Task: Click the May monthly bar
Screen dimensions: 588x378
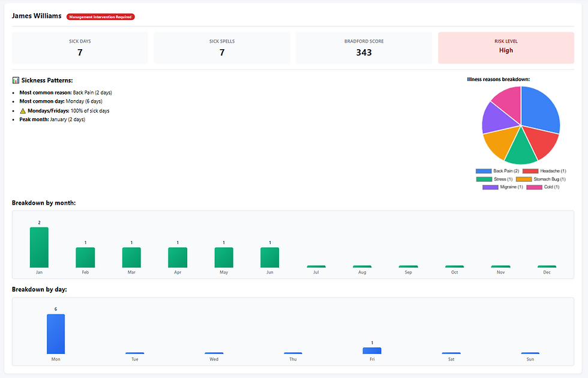Action: coord(223,257)
